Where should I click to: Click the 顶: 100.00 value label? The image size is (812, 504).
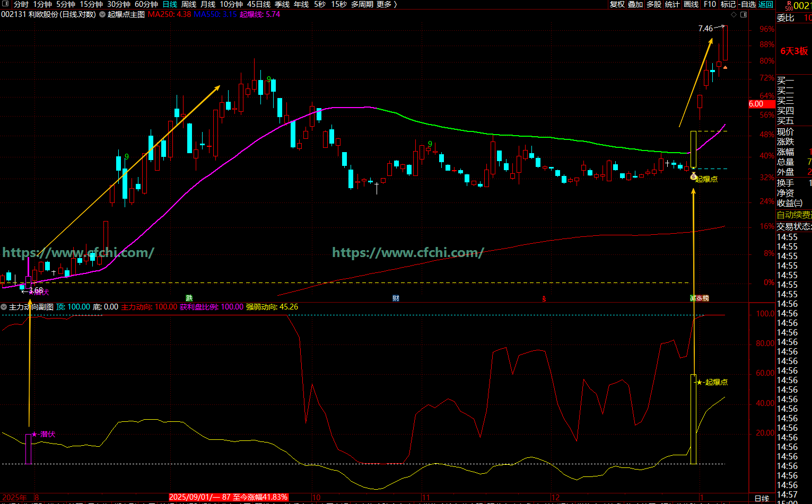73,307
